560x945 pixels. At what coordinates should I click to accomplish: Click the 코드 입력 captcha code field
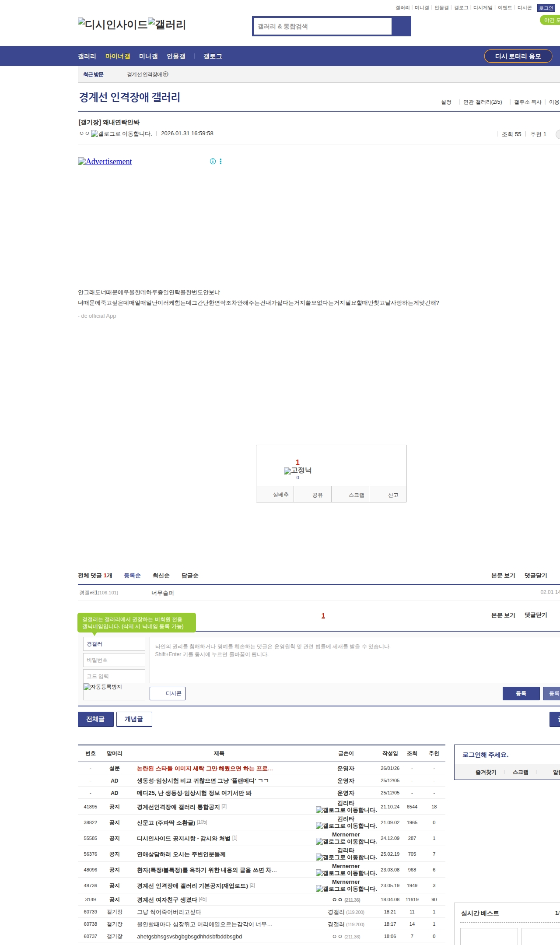pyautogui.click(x=114, y=676)
